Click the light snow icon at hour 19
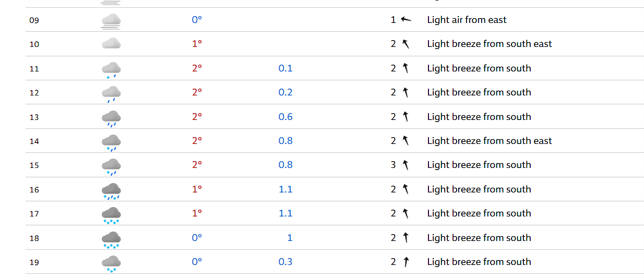Image resolution: width=644 pixels, height=278 pixels. coord(111,263)
